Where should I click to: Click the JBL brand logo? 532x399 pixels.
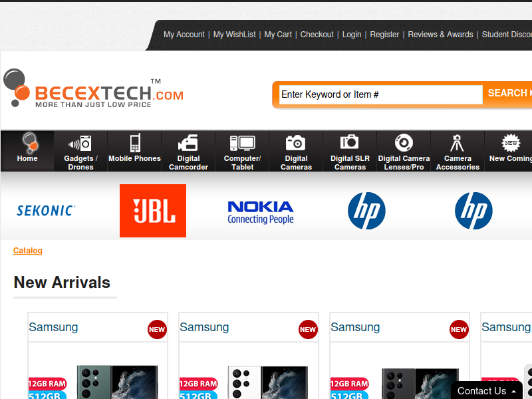153,211
